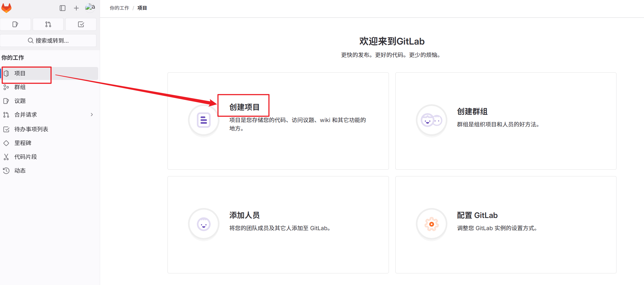Click the 添加人员 card title
The height and width of the screenshot is (285, 644).
244,215
